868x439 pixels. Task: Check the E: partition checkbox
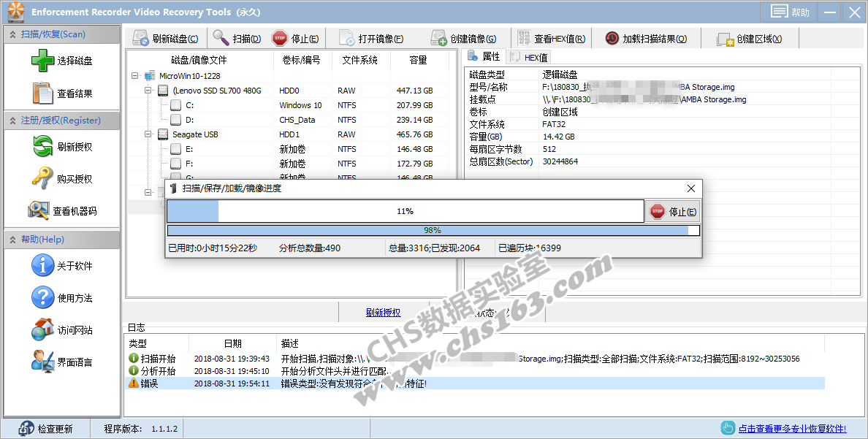[x=175, y=148]
